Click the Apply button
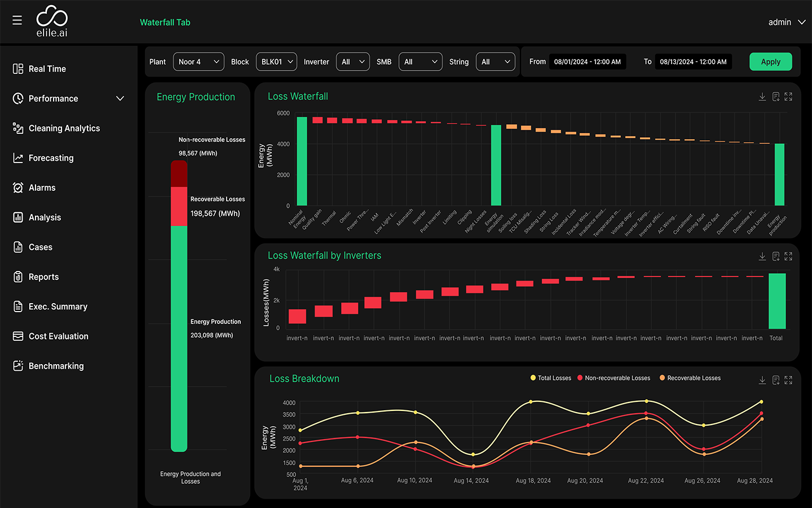The height and width of the screenshot is (508, 812). pyautogui.click(x=771, y=62)
